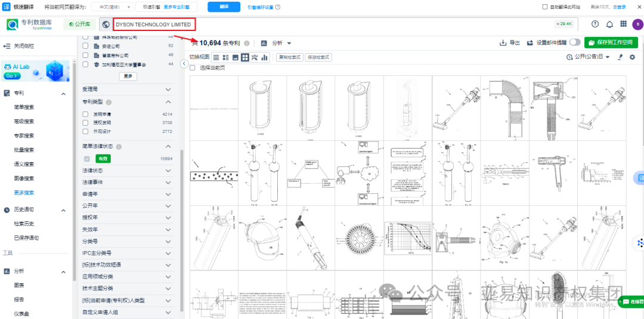The image size is (644, 319).
Task: Click the blue floating 译 translate button
Action: pyautogui.click(x=640, y=177)
